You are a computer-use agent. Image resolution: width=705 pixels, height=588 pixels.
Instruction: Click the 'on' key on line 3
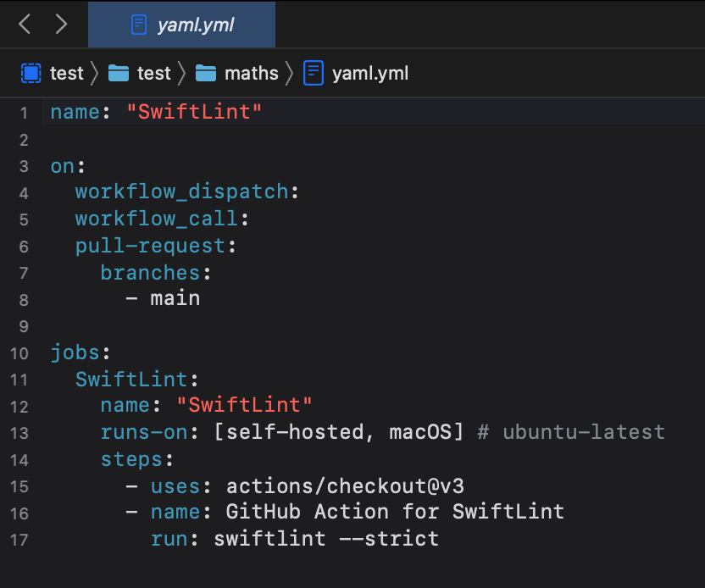click(x=63, y=166)
